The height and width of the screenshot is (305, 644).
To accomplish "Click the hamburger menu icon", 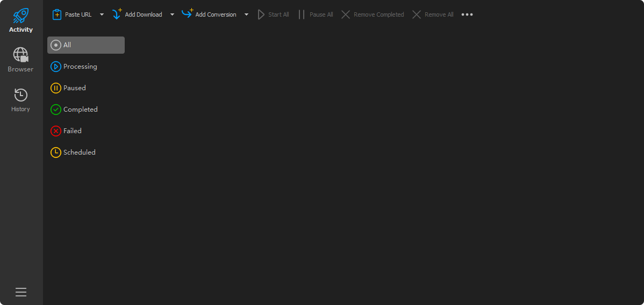I will click(x=21, y=292).
